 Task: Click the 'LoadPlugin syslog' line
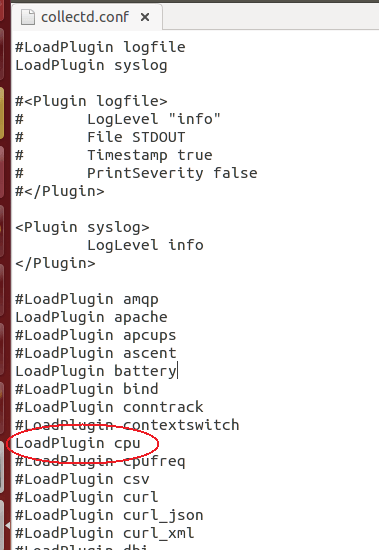[91, 65]
